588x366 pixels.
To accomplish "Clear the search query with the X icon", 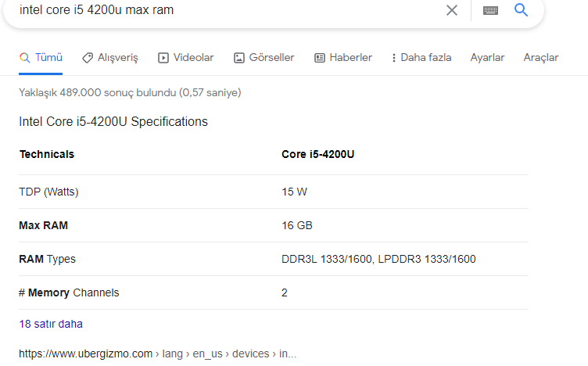I will (452, 10).
